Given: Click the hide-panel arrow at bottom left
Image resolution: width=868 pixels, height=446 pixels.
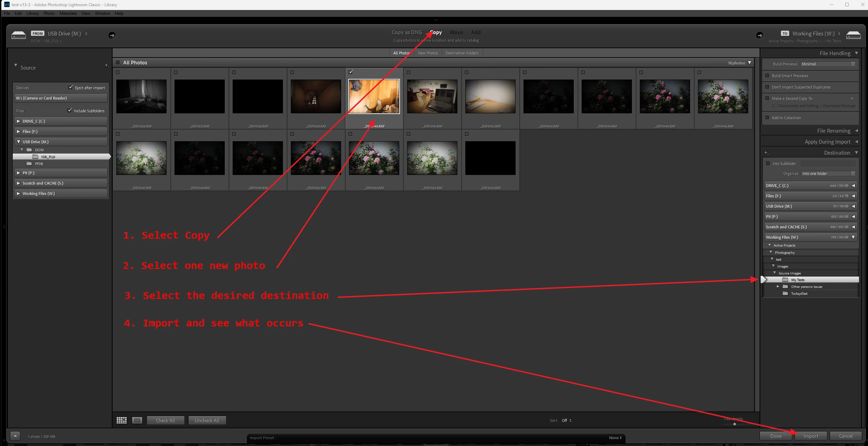Looking at the screenshot, I should click(15, 436).
